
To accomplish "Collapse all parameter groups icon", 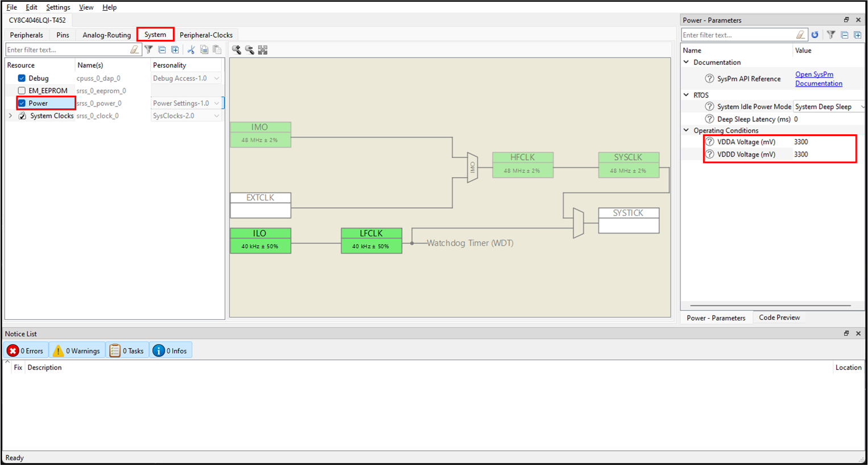I will click(x=845, y=35).
